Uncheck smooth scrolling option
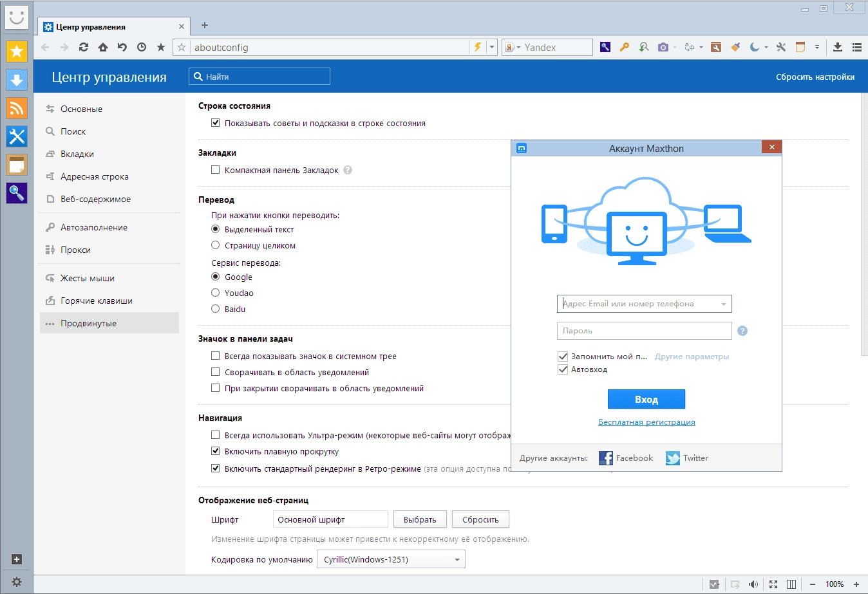Image resolution: width=868 pixels, height=594 pixels. pyautogui.click(x=216, y=451)
